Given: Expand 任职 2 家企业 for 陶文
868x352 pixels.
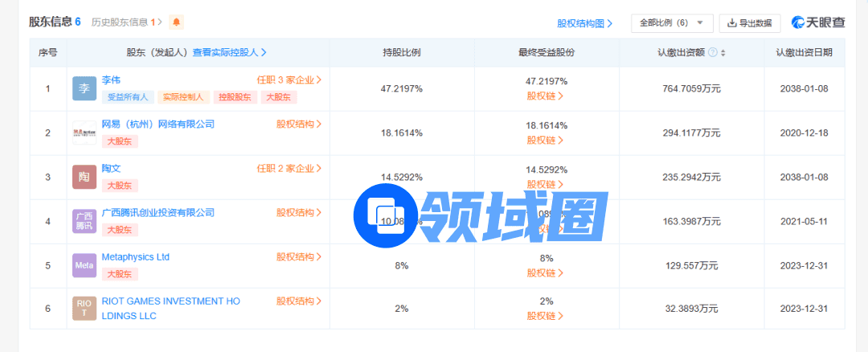Looking at the screenshot, I should tap(289, 169).
